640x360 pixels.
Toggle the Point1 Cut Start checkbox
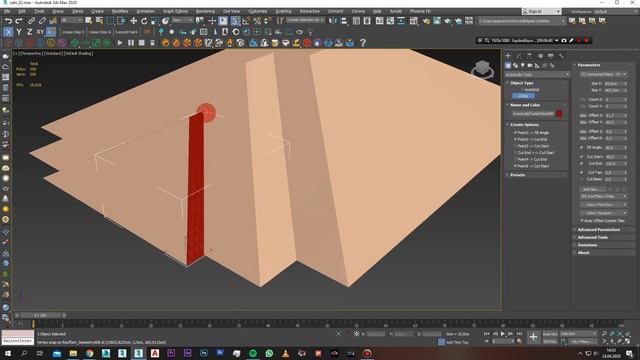[516, 146]
